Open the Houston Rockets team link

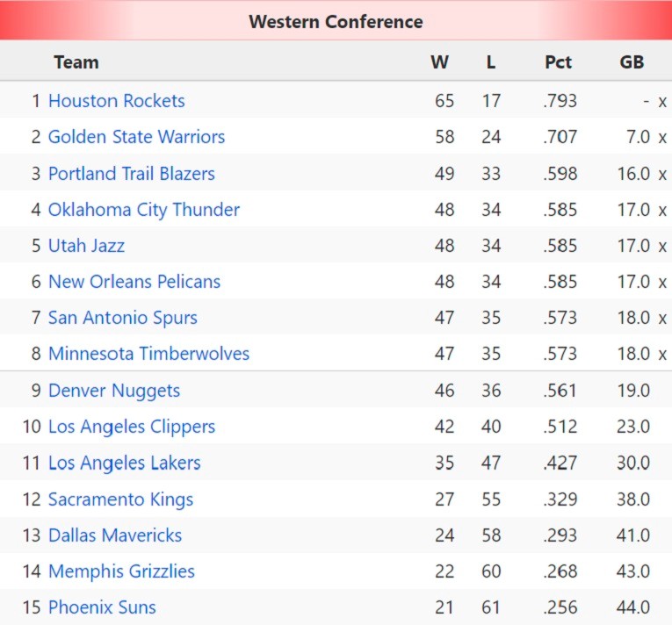(116, 101)
